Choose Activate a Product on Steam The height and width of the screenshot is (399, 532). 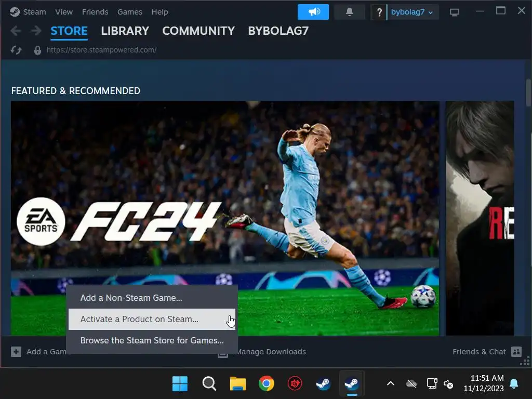click(152, 320)
